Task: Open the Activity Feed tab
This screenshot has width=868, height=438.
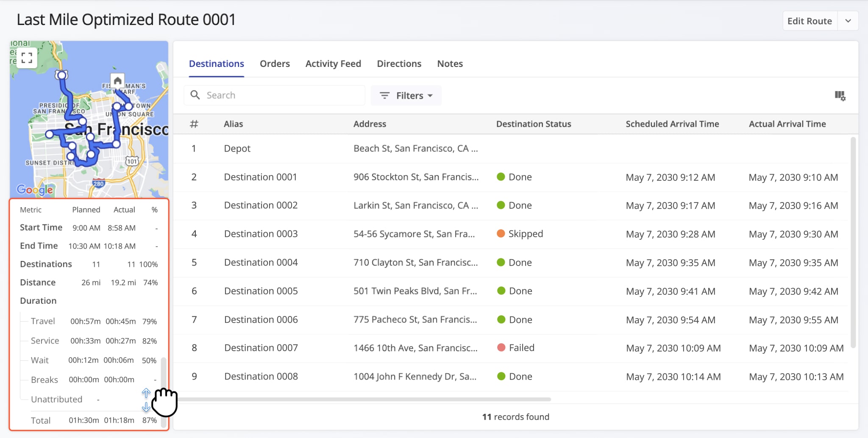Action: coord(333,64)
